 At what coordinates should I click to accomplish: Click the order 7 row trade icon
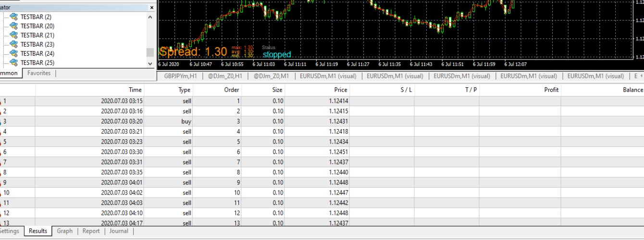click(x=1, y=162)
